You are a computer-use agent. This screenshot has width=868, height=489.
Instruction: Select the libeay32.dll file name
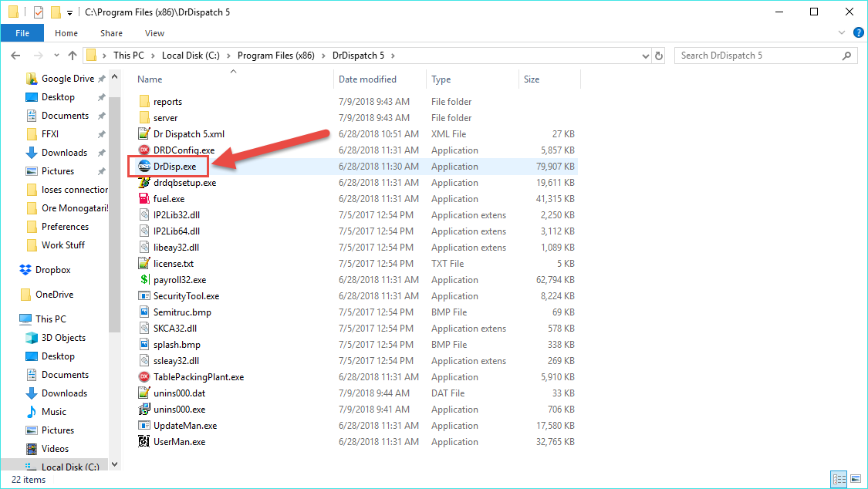click(176, 248)
